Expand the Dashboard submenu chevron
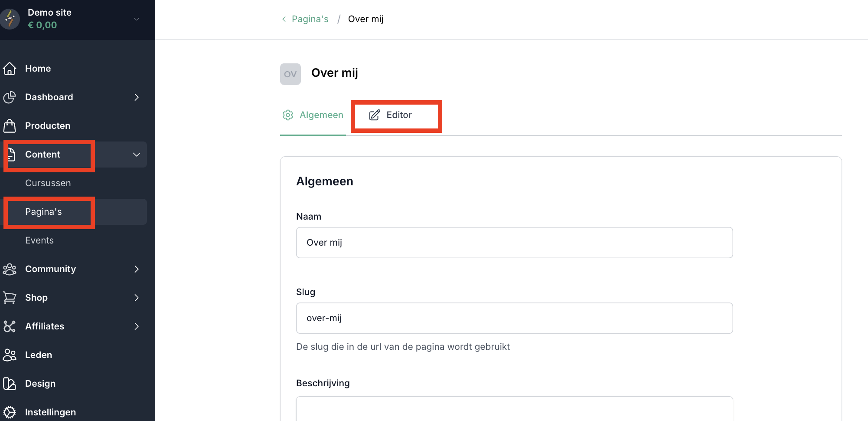 coord(137,97)
